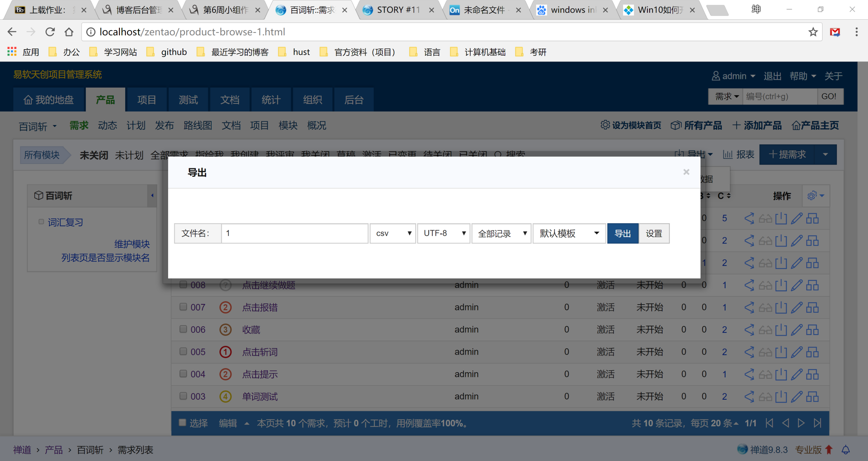Click the edit pencil icon for story 006

tap(796, 330)
